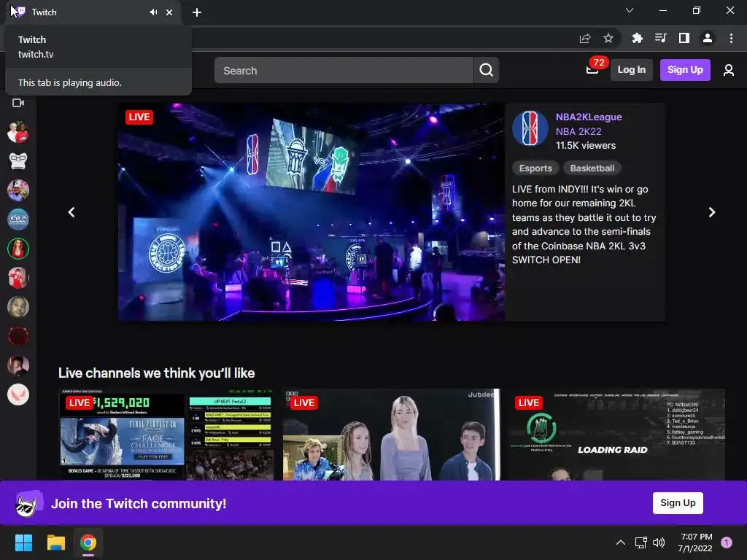Share this page icon in address bar
The height and width of the screenshot is (560, 747).
point(585,38)
